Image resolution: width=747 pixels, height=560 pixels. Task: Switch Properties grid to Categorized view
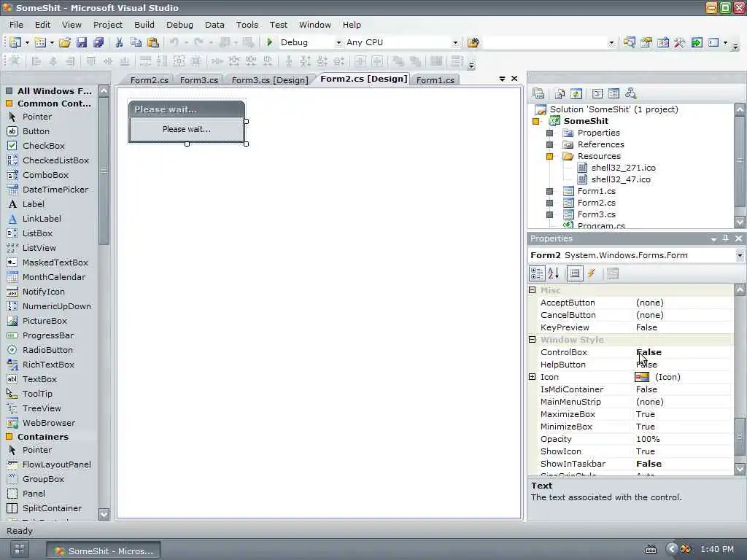click(x=537, y=273)
